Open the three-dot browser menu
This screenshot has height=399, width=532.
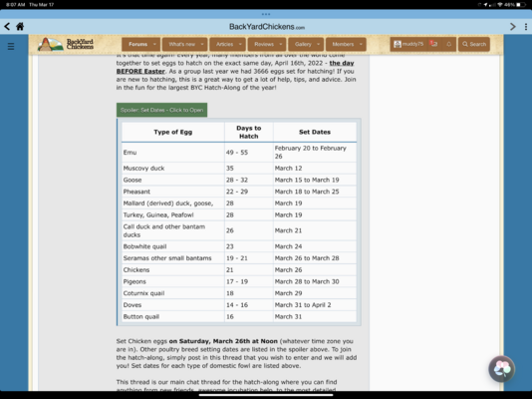click(x=526, y=27)
